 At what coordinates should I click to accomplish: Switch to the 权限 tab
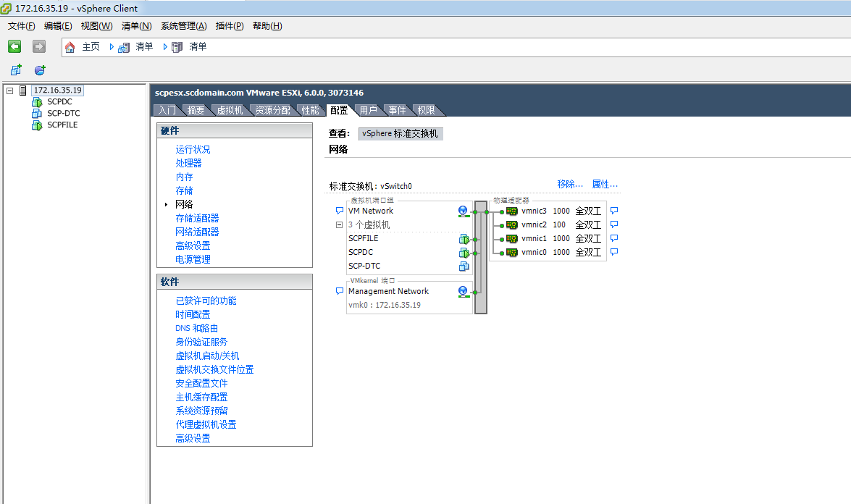click(x=426, y=110)
